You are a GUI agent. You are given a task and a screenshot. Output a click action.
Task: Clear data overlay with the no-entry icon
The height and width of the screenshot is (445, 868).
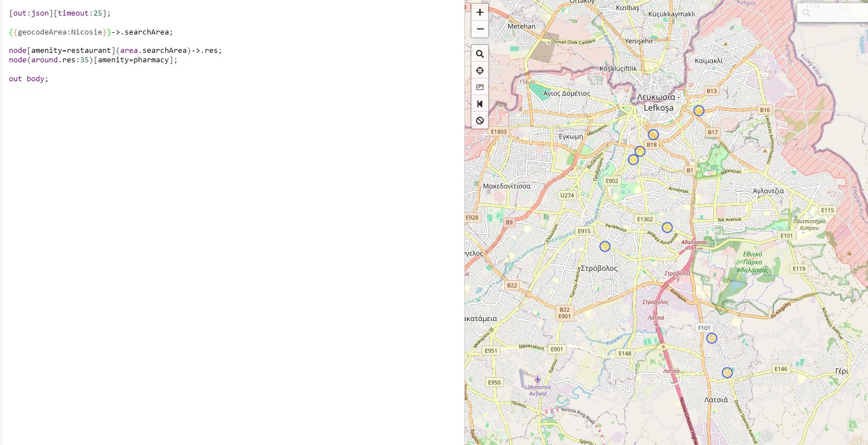(479, 121)
